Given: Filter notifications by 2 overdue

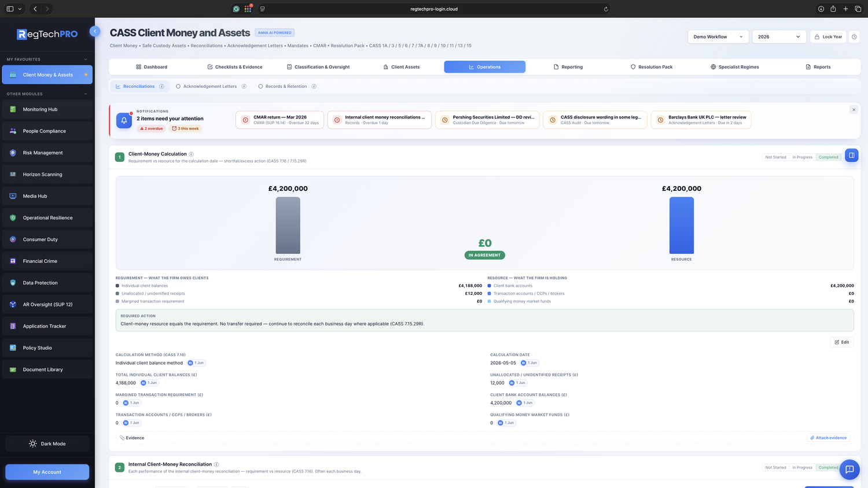Looking at the screenshot, I should (x=152, y=128).
